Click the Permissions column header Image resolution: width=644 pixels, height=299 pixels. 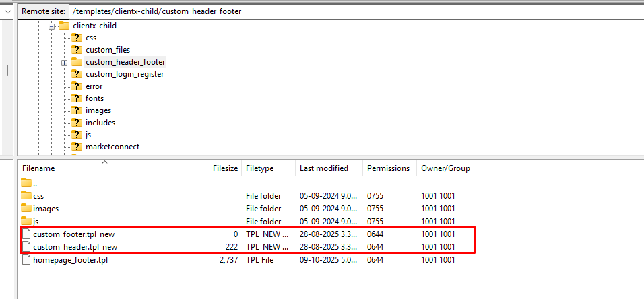click(388, 168)
